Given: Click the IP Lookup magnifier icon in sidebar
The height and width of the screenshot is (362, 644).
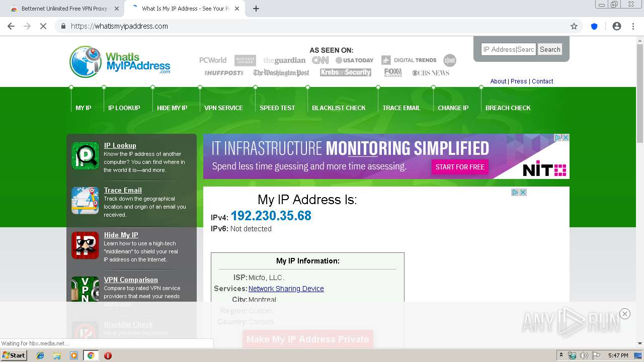Looking at the screenshot, I should point(85,156).
